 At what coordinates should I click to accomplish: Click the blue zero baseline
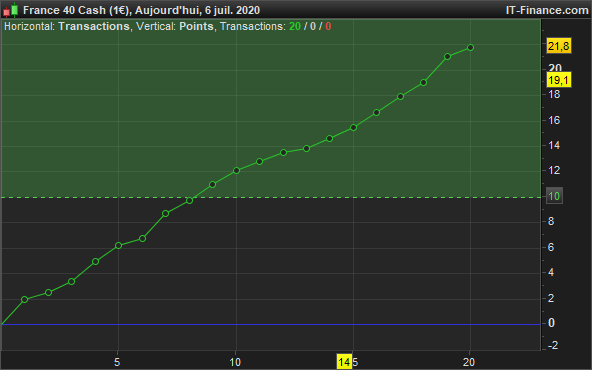point(271,324)
